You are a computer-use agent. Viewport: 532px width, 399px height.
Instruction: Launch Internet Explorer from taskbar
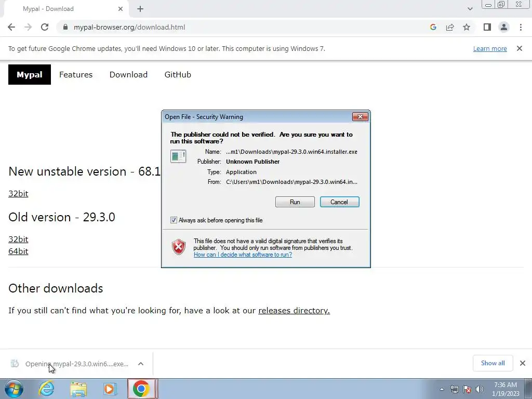(46, 389)
